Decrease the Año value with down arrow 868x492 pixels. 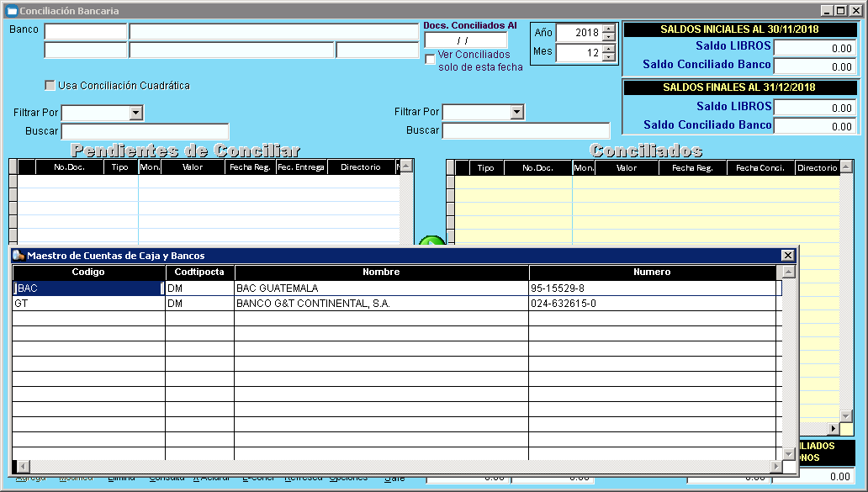pyautogui.click(x=609, y=37)
